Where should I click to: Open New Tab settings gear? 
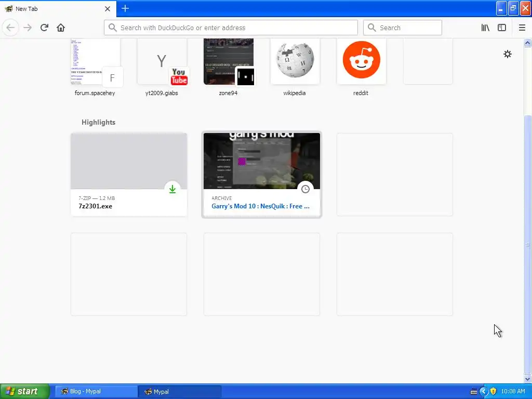point(507,54)
